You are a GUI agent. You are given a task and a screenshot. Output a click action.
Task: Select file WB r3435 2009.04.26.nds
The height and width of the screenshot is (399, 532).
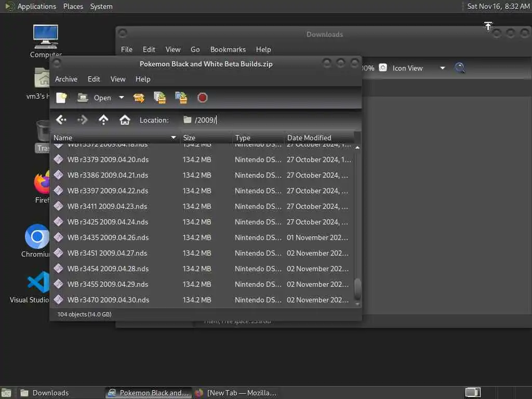click(202, 237)
